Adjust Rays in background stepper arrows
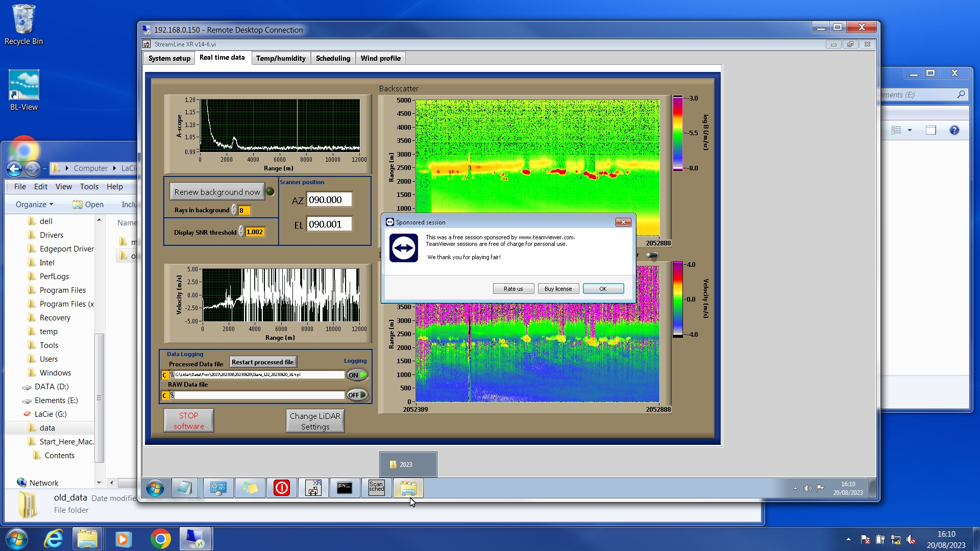980x551 pixels. [x=234, y=210]
